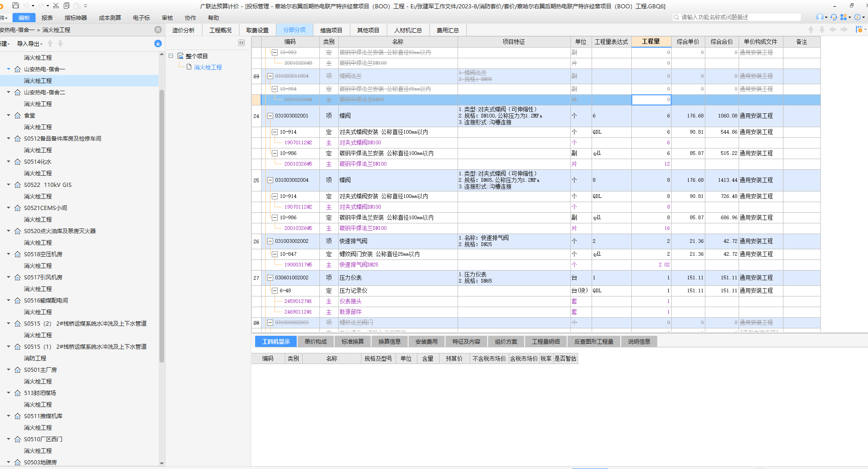Click the 快速排气阀DN25 material name cell

[x=398, y=265]
